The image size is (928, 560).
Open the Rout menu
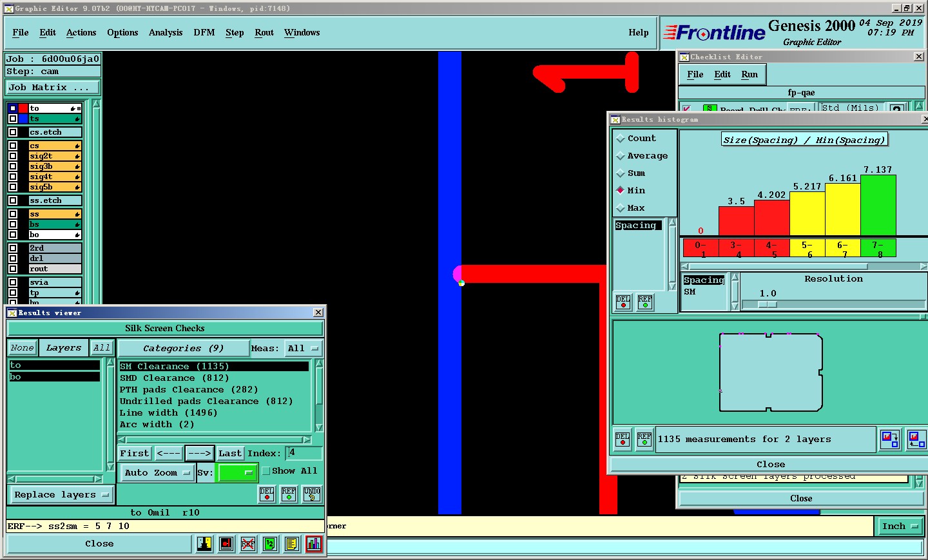[x=264, y=32]
